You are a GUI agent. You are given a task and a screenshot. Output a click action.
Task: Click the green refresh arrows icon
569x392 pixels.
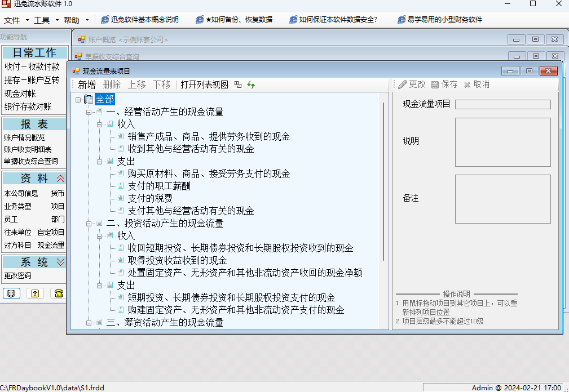251,85
